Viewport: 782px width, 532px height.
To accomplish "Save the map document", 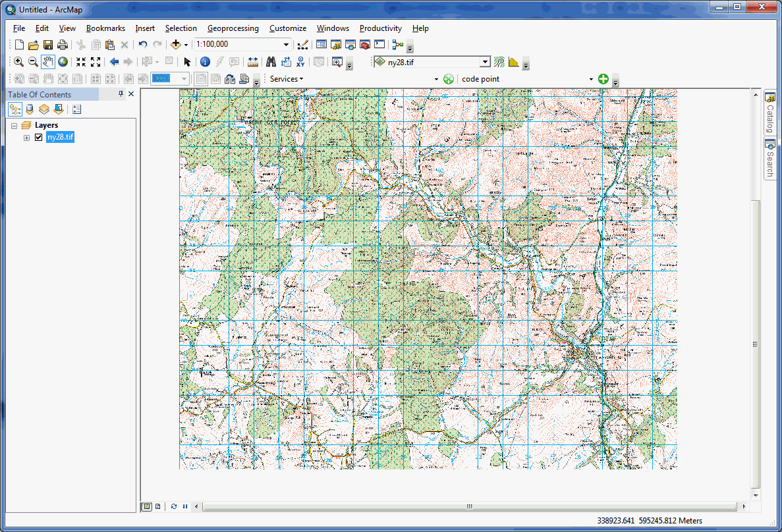I will pos(48,45).
